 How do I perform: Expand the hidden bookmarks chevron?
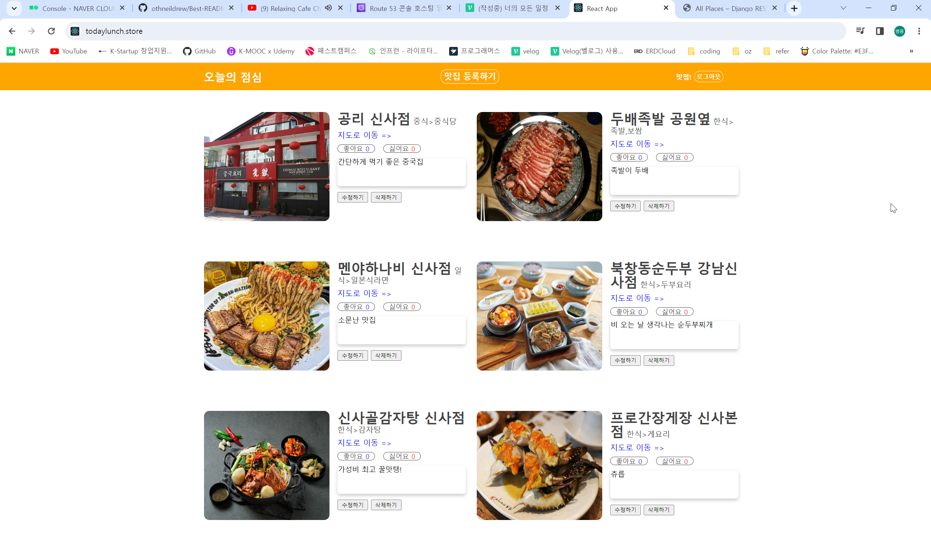[x=911, y=51]
